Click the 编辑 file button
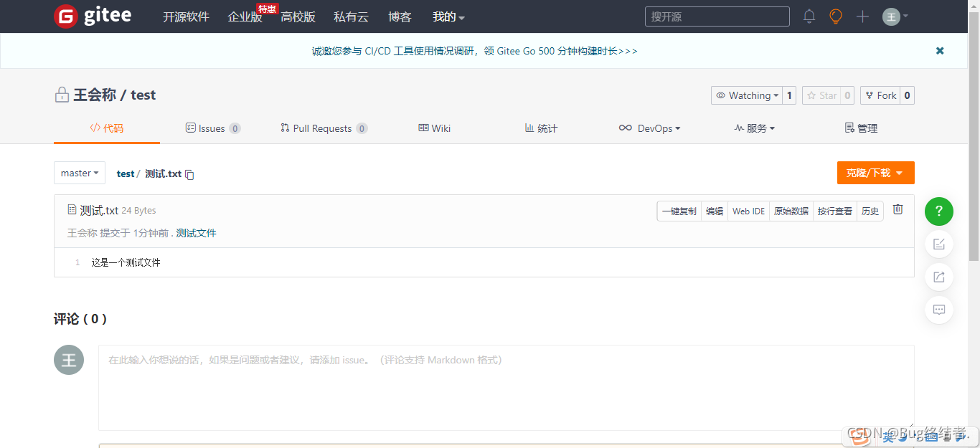The image size is (980, 448). (x=715, y=211)
